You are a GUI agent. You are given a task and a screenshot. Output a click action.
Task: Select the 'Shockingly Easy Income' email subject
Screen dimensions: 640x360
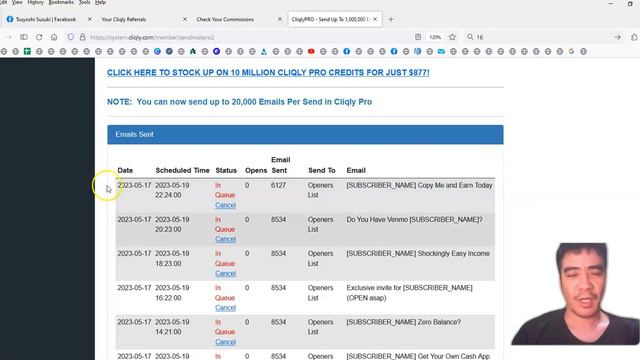click(x=418, y=253)
